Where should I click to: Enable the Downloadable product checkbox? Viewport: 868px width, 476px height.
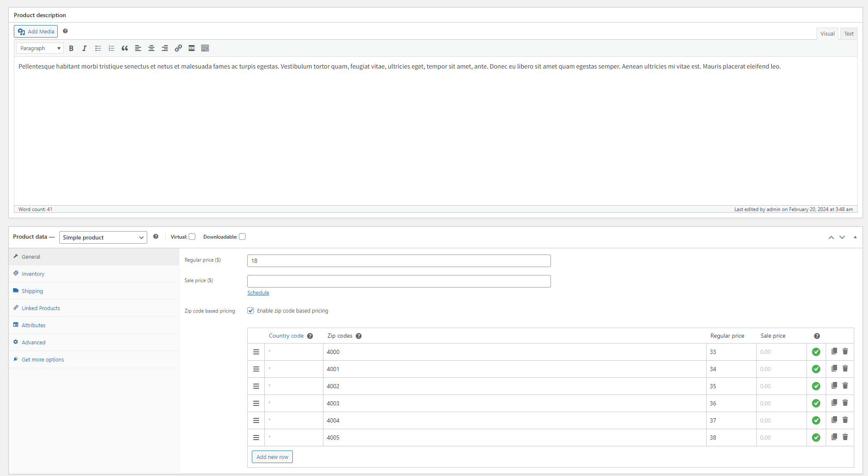tap(242, 237)
